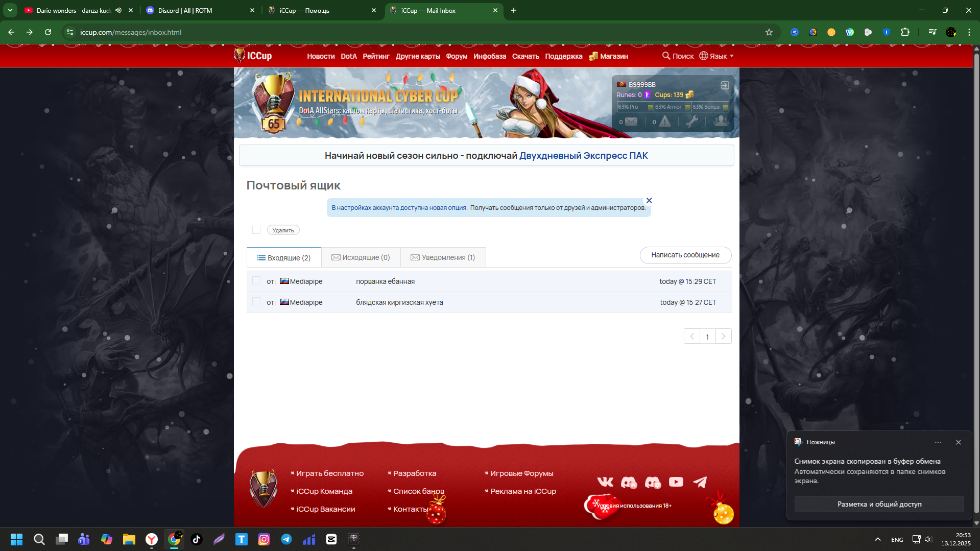Open Поддержка in the navigation bar
The height and width of the screenshot is (551, 980).
(564, 56)
